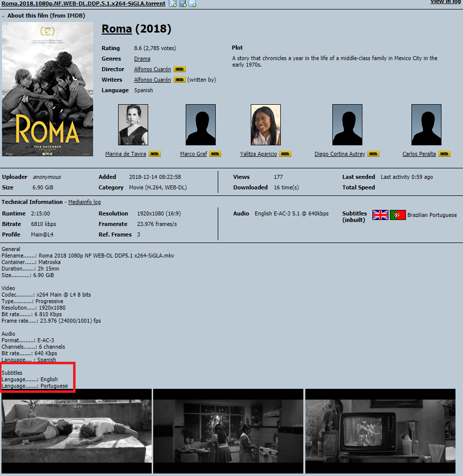Open Yalitza Aparicio's name link
Viewport: 463px width, 476px height.
click(258, 154)
